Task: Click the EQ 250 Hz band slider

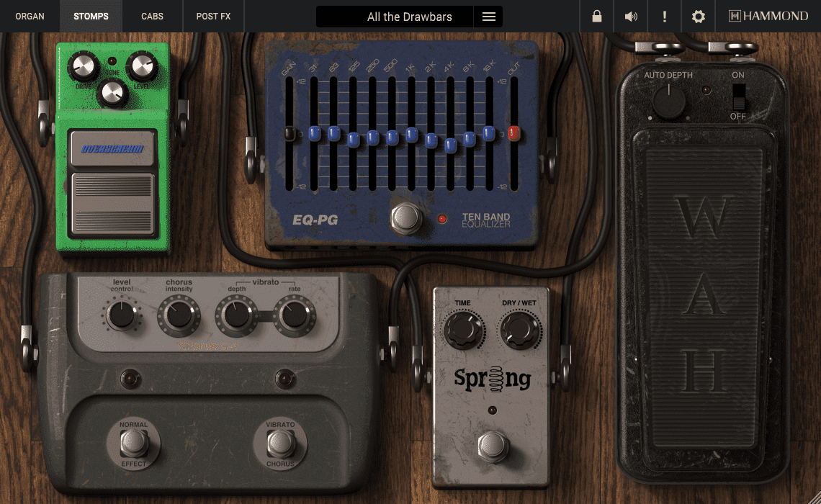Action: click(x=373, y=138)
